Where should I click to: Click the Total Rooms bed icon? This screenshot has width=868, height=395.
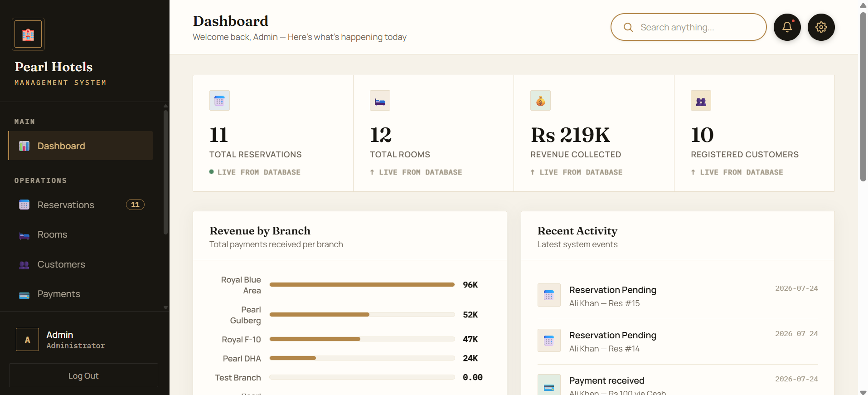click(380, 101)
